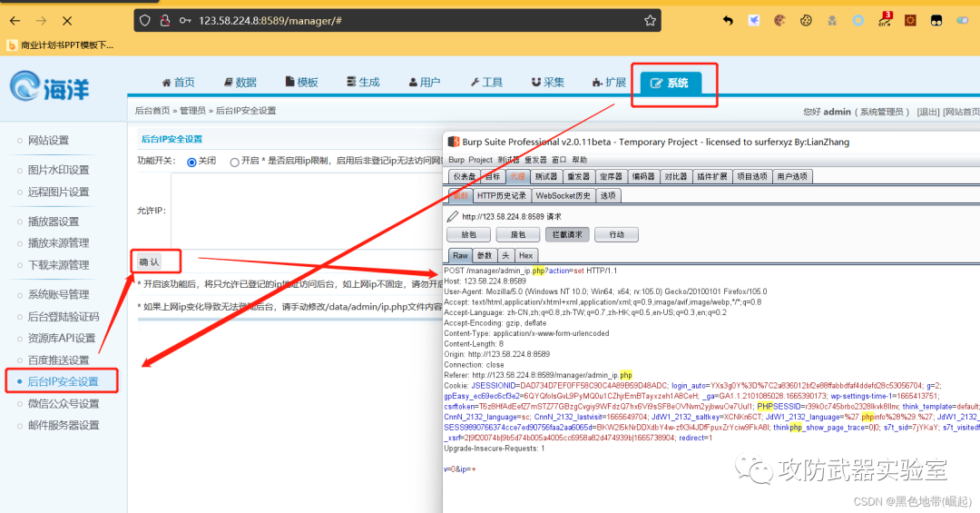
Task: Click the [退出] logout link
Action: 928,112
